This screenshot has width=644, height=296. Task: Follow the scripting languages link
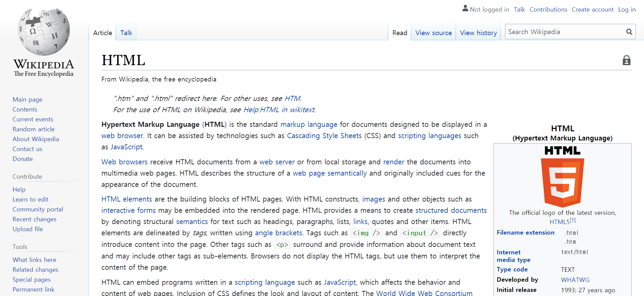tap(430, 136)
